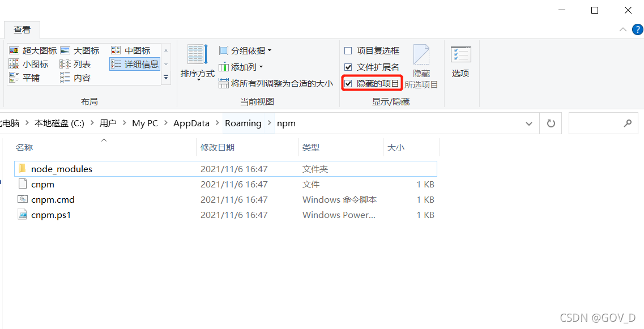Select the cnpm.cmd file
The image size is (644, 329).
pyautogui.click(x=225, y=200)
